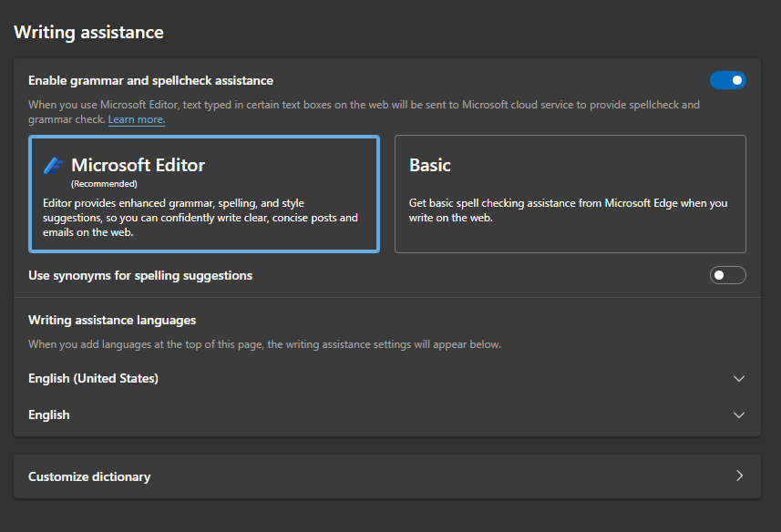Click the 'When you add languages' description text
781x532 pixels.
click(265, 344)
